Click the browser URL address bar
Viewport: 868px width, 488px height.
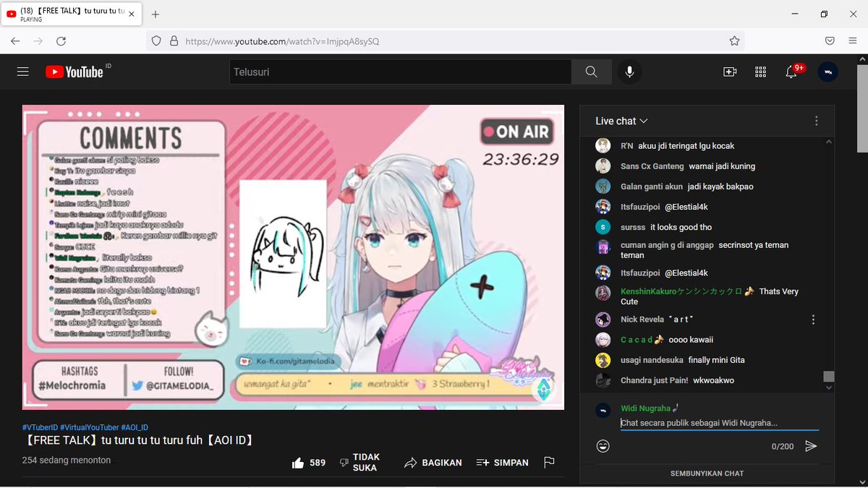(x=445, y=41)
